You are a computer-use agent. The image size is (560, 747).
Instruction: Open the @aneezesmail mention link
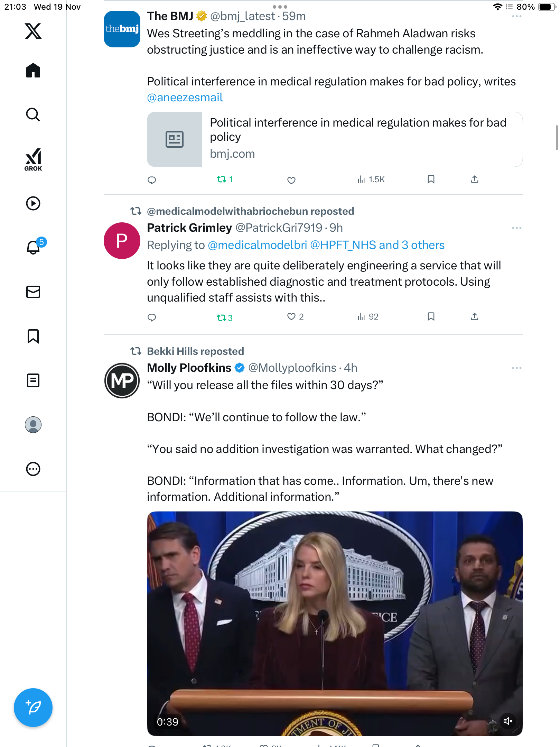click(x=185, y=98)
